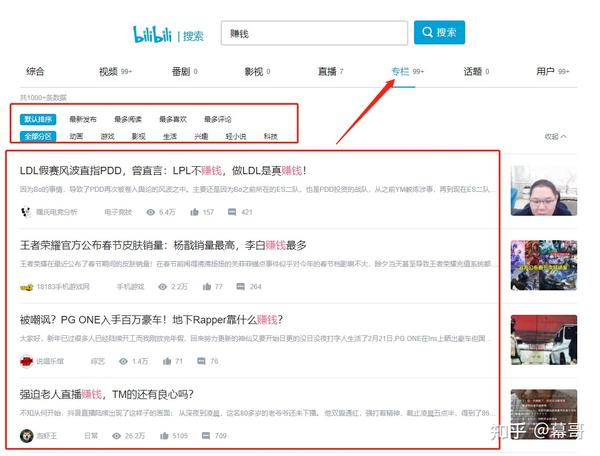
Task: Sort results by 最多喜欢
Action: (173, 119)
